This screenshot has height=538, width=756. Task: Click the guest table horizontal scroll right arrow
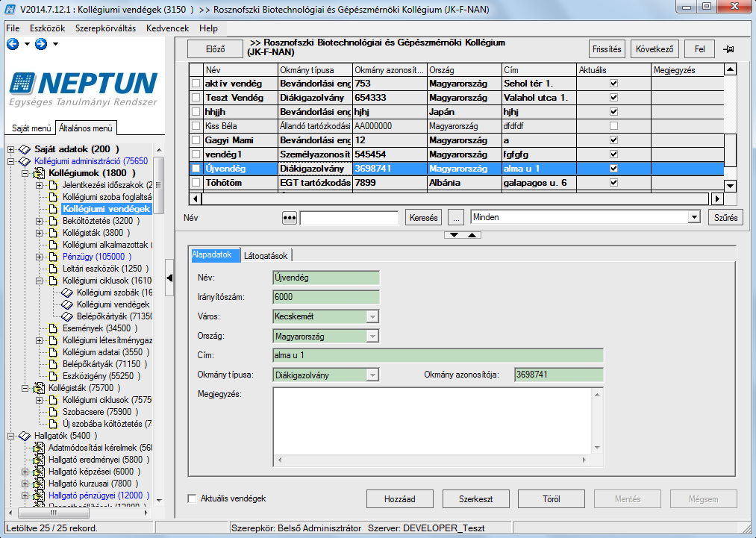pyautogui.click(x=717, y=198)
